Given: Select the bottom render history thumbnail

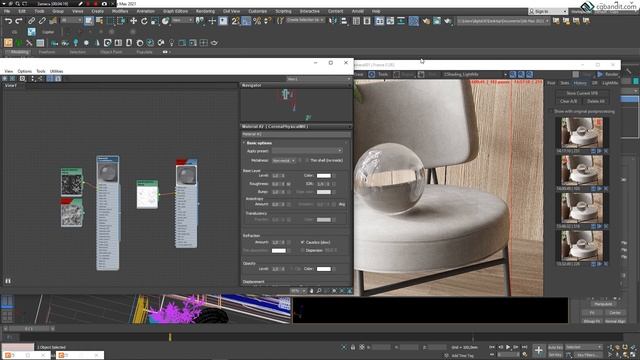Looking at the screenshot, I should tap(582, 245).
